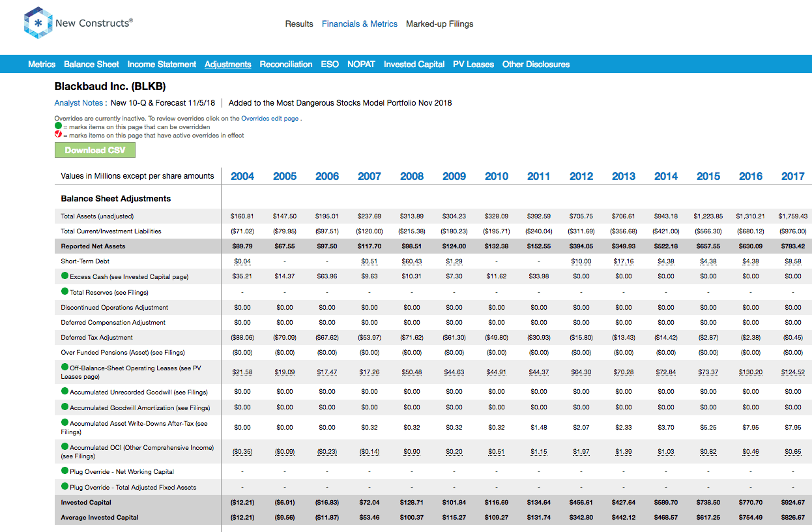Viewport: 812px width, 532px height.
Task: Switch to the Balance Sheet sub-tab
Action: click(x=91, y=64)
